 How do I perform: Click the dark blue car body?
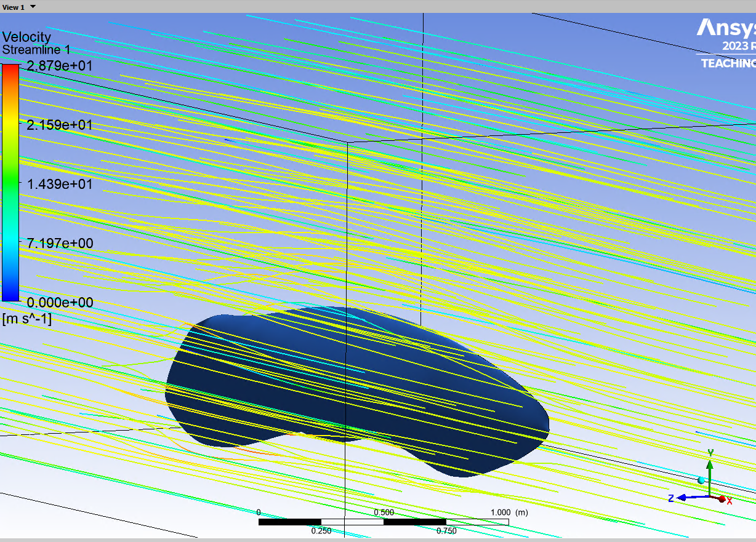coord(356,391)
